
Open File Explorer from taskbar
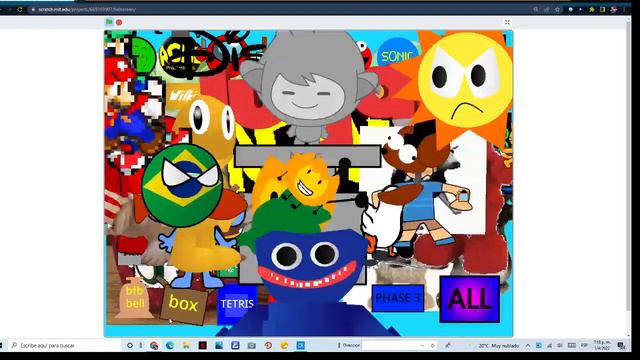(x=186, y=345)
